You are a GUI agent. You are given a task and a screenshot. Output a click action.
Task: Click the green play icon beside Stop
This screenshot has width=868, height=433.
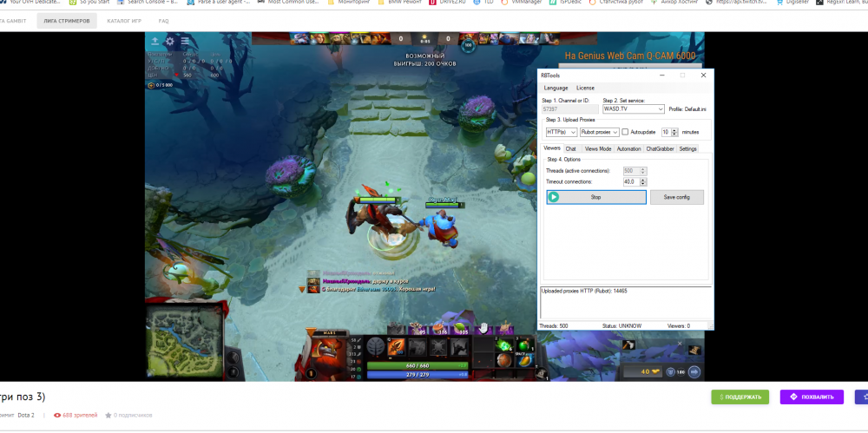554,197
